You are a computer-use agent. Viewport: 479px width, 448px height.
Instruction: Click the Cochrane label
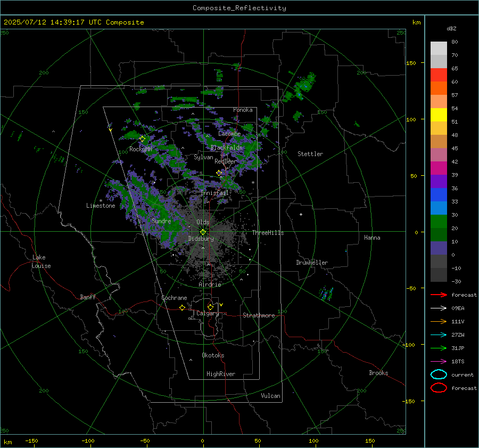pyautogui.click(x=174, y=298)
